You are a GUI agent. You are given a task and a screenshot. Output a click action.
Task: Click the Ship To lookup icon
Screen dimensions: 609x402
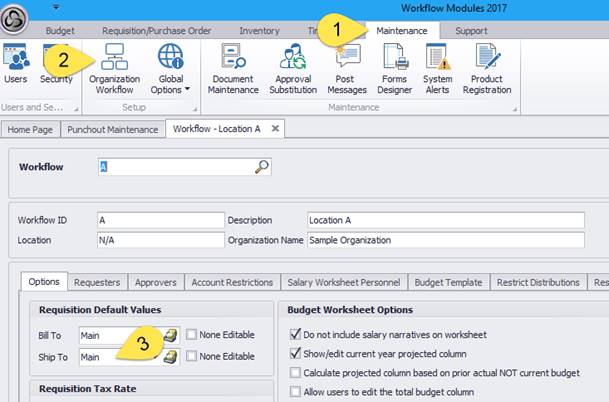(170, 357)
